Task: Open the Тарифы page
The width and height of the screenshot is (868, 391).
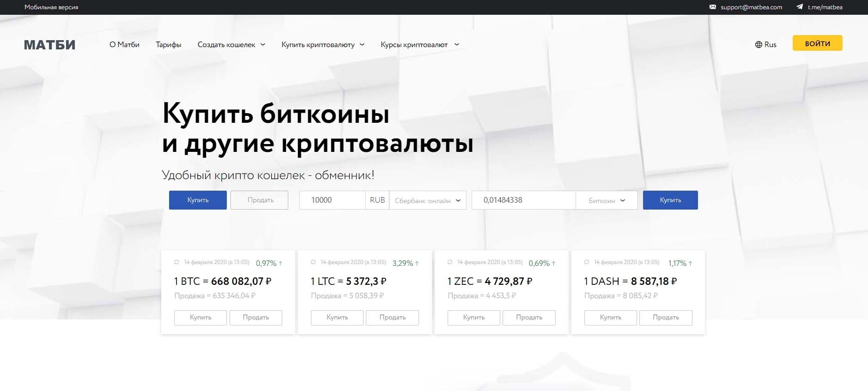Action: coord(168,45)
